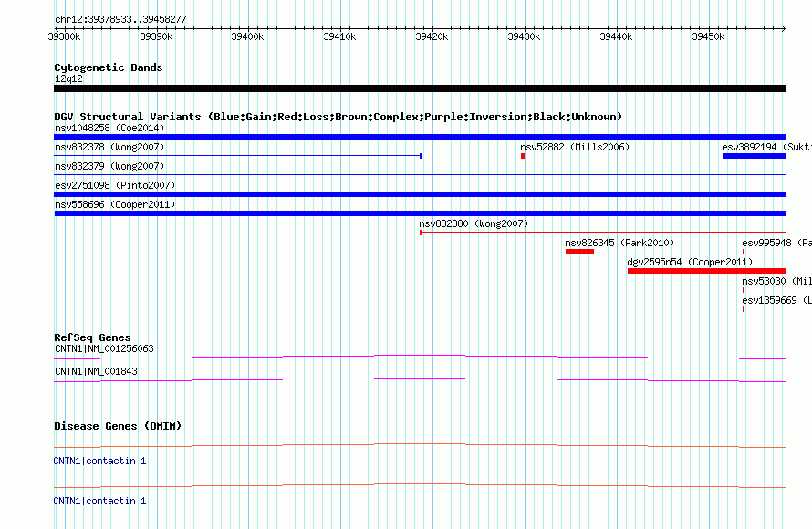The image size is (812, 529).
Task: Select the red nsv826345 (Park2010) loss bar
Action: (x=579, y=252)
